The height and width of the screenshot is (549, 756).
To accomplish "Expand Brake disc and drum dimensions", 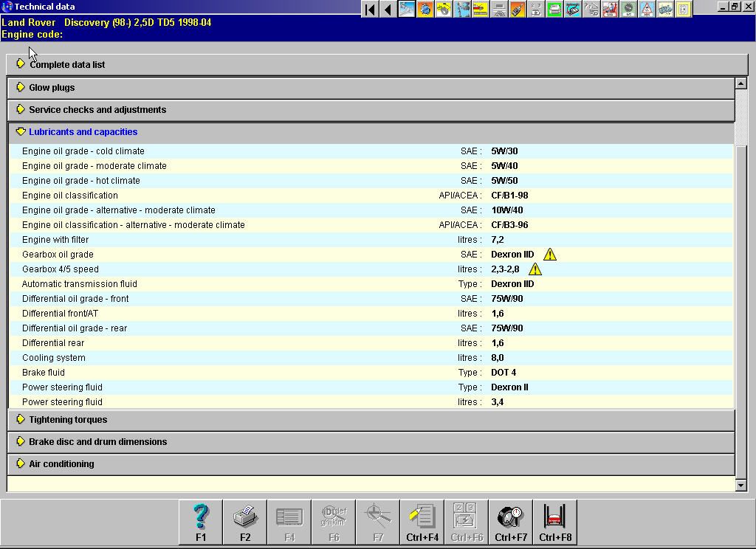I will coord(371,442).
